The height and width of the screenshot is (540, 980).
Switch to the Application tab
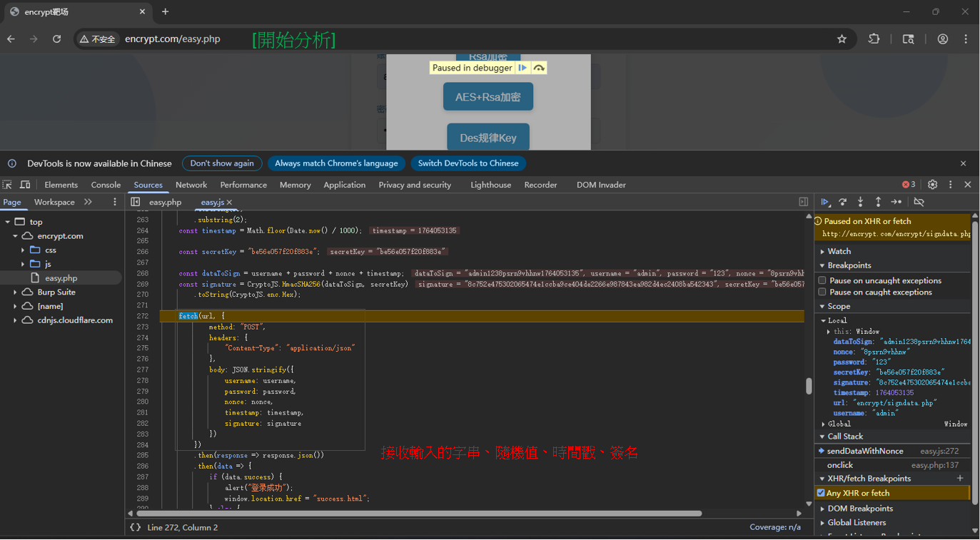tap(344, 185)
